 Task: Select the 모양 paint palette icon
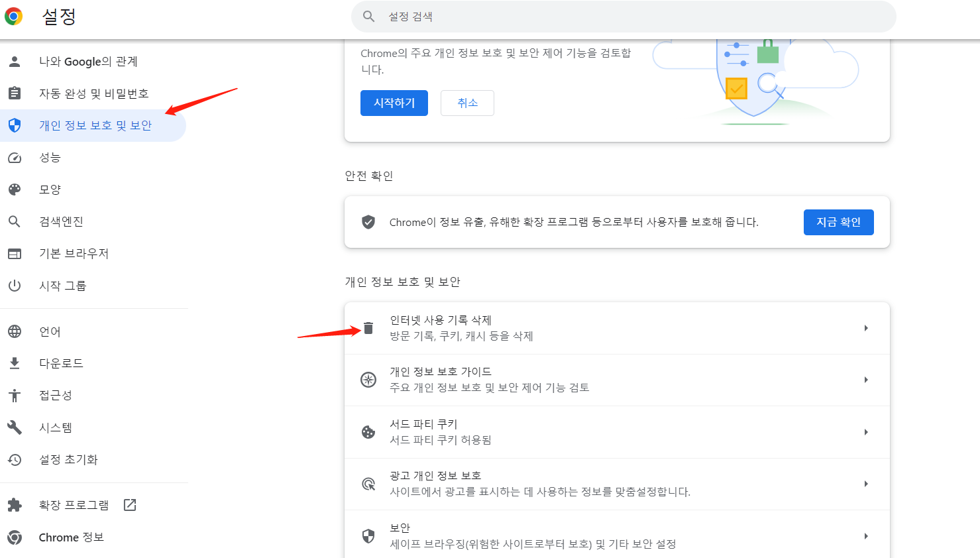[15, 189]
